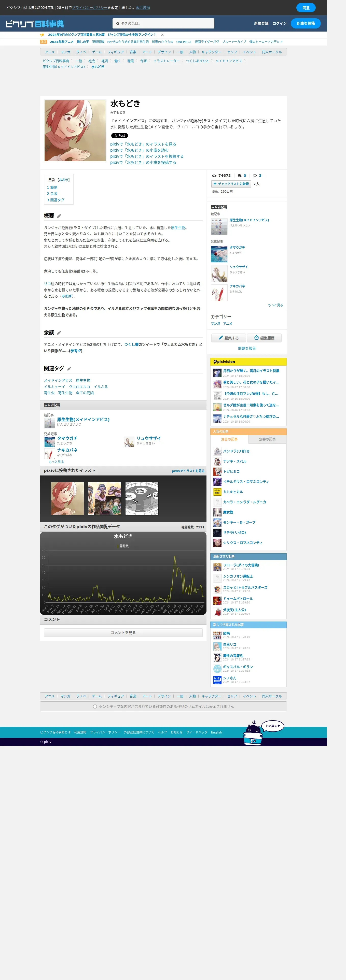Image resolution: width=346 pixels, height=980 pixels.
Task: Click コメントを見る button
Action: pyautogui.click(x=123, y=633)
